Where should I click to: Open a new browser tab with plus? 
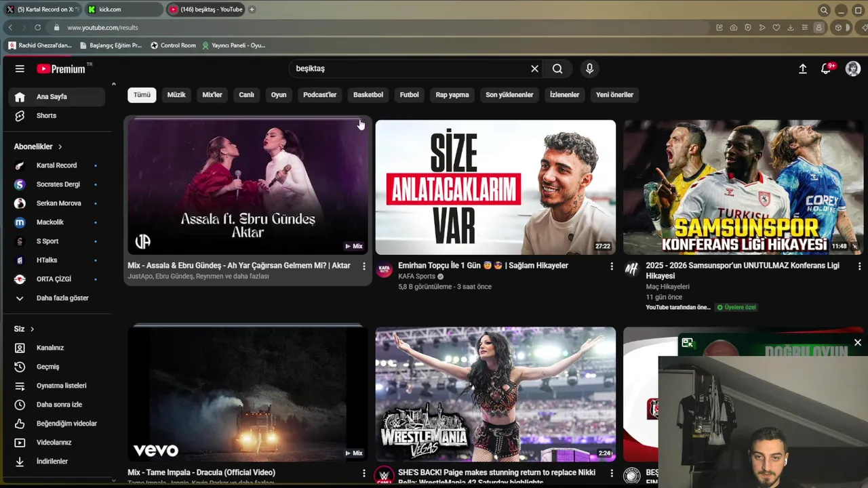click(252, 9)
